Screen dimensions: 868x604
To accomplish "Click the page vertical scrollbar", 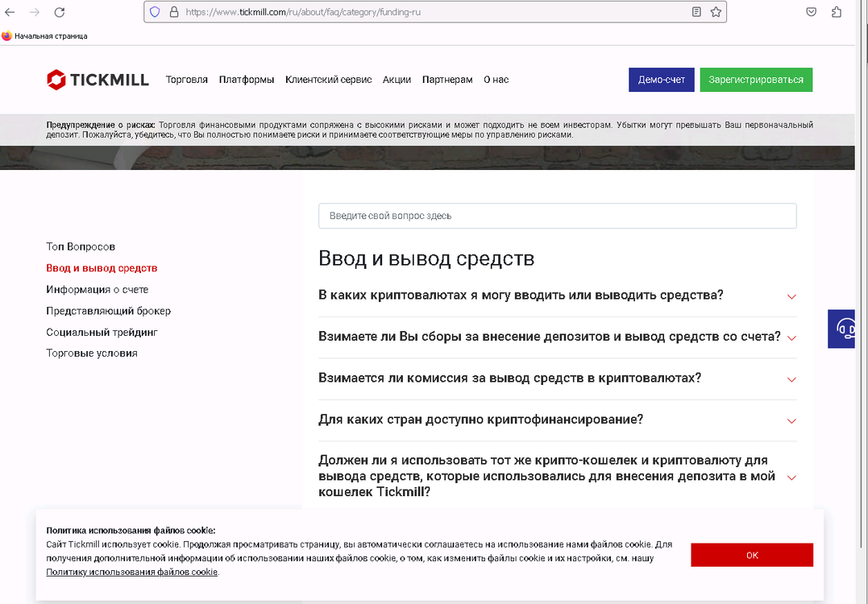I will (x=862, y=276).
